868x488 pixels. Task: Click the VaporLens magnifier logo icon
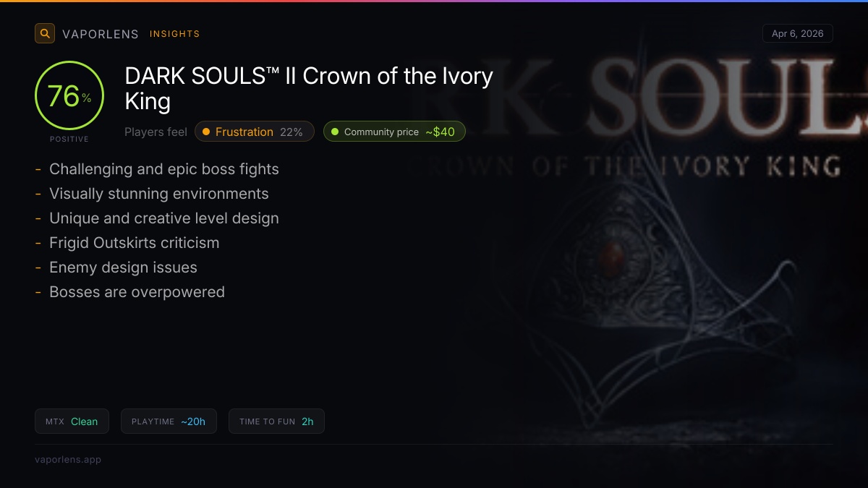tap(45, 33)
